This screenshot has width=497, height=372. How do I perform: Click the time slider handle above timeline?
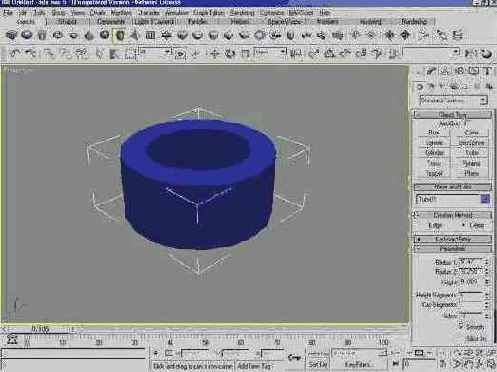coord(40,329)
